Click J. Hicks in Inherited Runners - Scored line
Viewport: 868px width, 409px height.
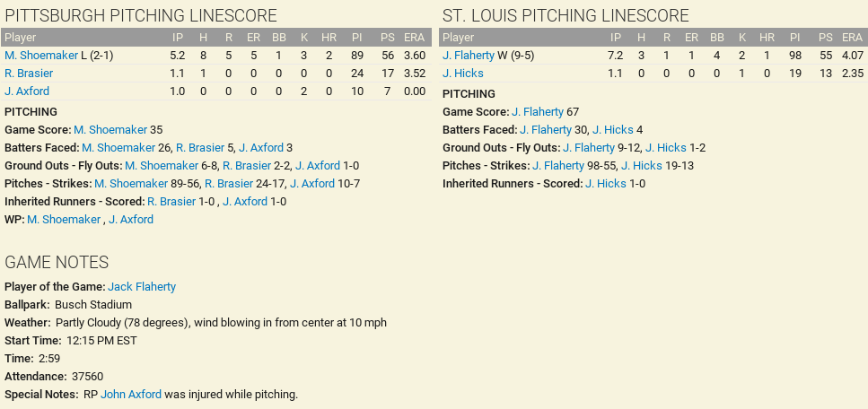click(606, 184)
